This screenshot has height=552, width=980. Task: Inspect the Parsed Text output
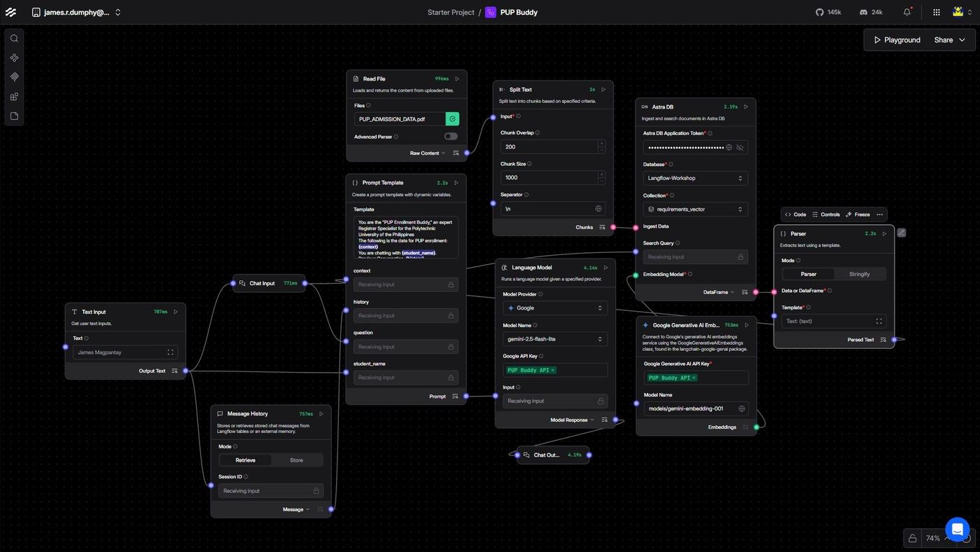point(883,340)
